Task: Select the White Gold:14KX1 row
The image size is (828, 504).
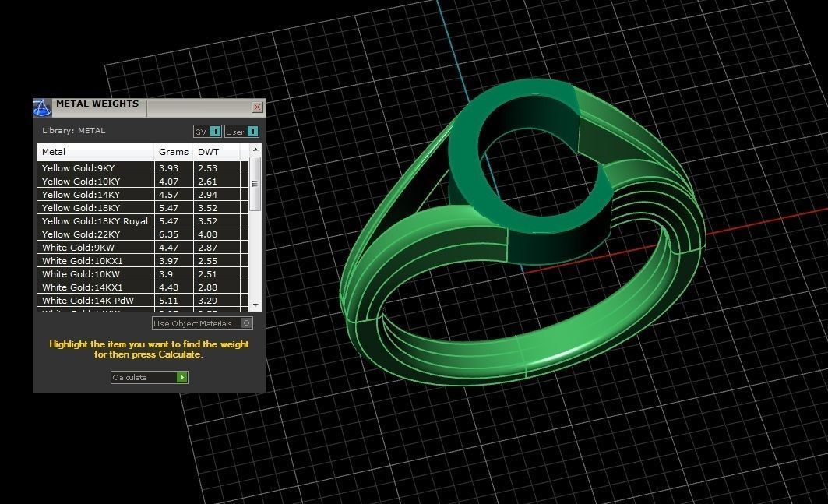Action: point(143,287)
